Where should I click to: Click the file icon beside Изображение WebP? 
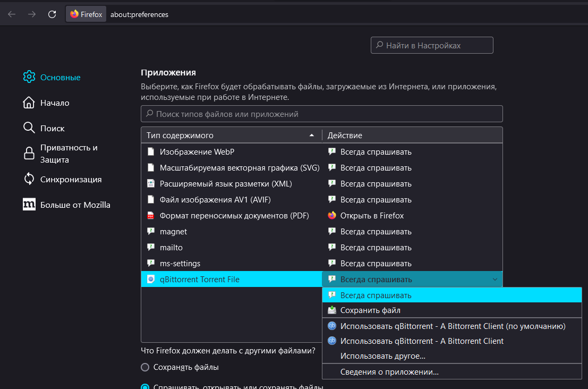coord(151,151)
